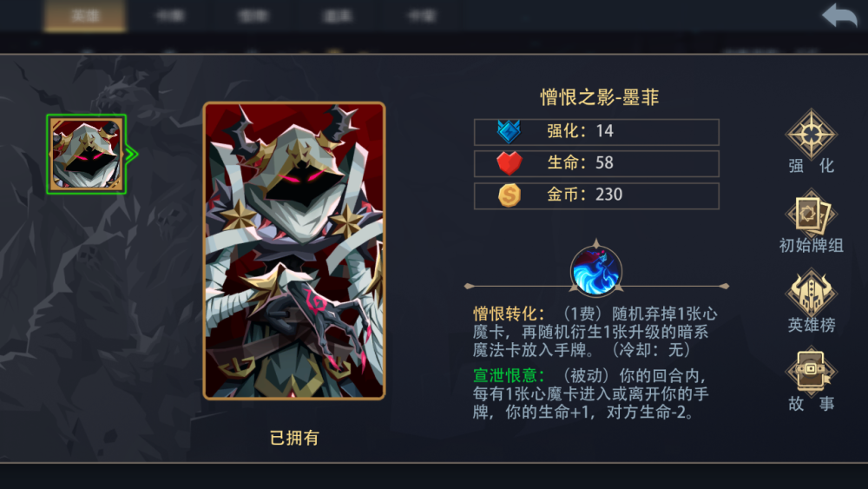The width and height of the screenshot is (868, 489).
Task: Tap the gold coin 金币 icon
Action: pyautogui.click(x=509, y=195)
